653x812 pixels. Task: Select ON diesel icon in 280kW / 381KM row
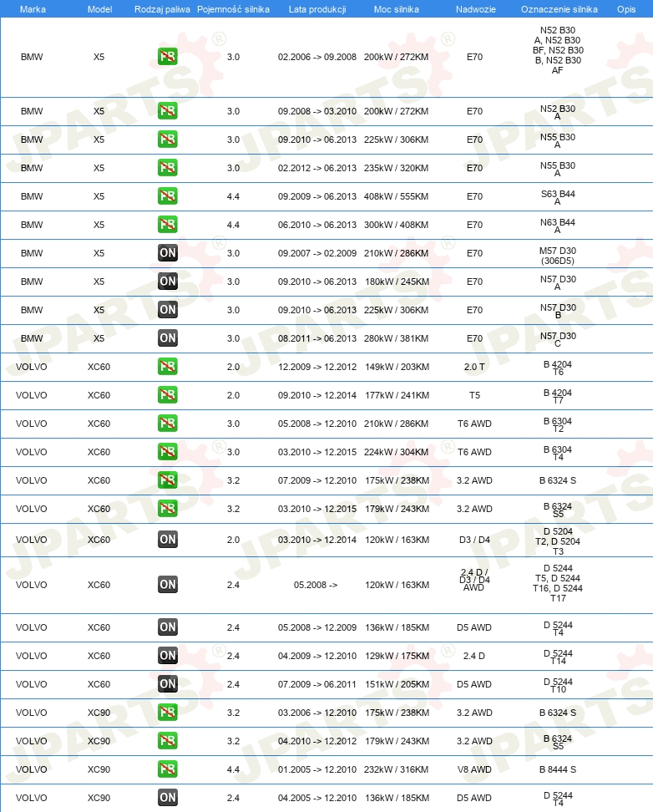167,338
